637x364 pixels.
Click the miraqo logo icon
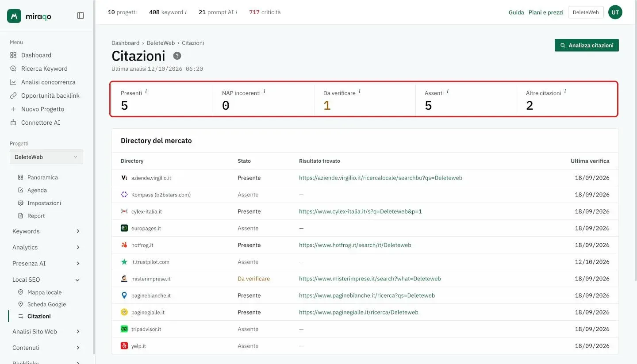(x=14, y=16)
